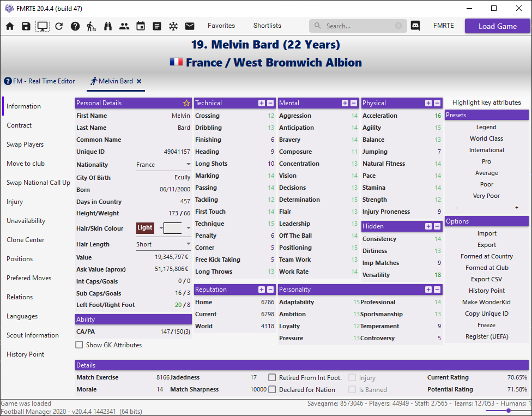Click the Load Game button
The image size is (532, 416).
point(497,26)
